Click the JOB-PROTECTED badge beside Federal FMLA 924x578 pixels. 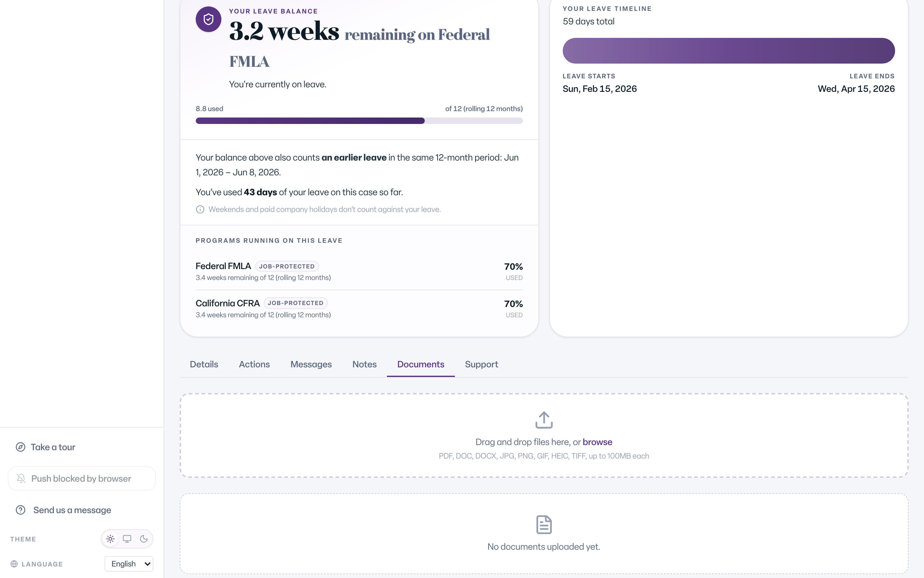click(287, 266)
